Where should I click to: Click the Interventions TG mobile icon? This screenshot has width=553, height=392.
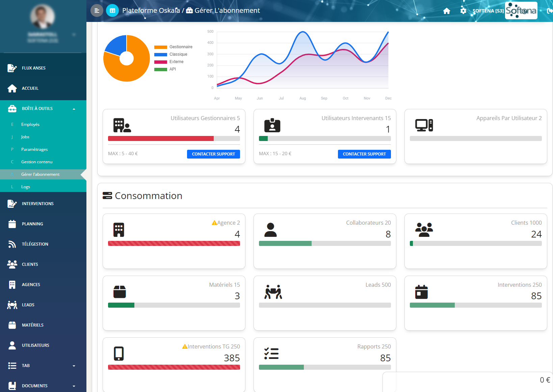(119, 354)
